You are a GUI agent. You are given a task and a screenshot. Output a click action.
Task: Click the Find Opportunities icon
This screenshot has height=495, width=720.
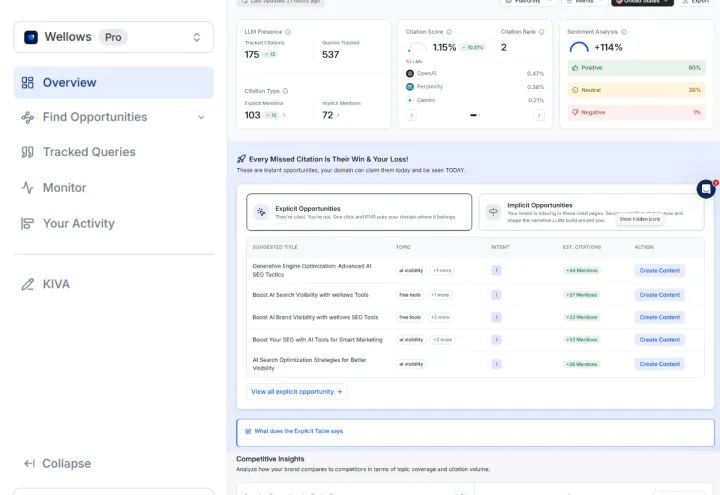pyautogui.click(x=28, y=118)
